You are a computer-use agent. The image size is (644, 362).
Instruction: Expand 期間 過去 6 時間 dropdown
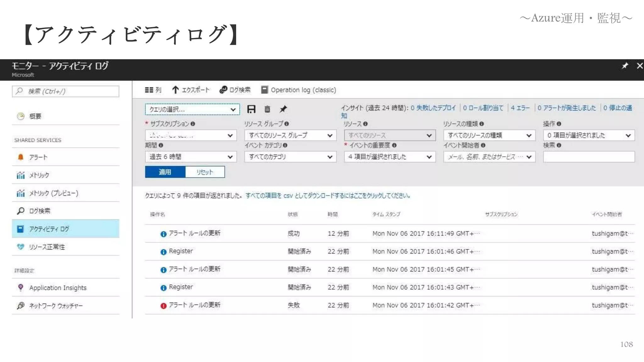191,157
